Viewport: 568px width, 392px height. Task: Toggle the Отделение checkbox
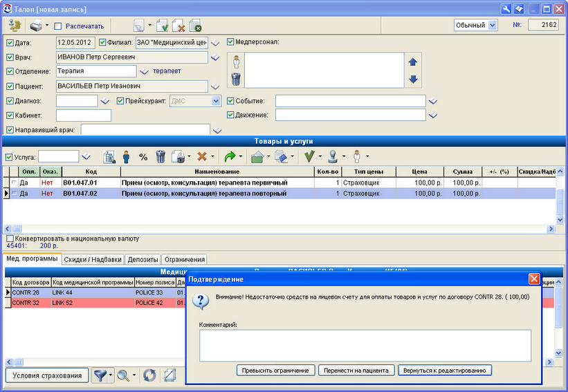point(10,71)
